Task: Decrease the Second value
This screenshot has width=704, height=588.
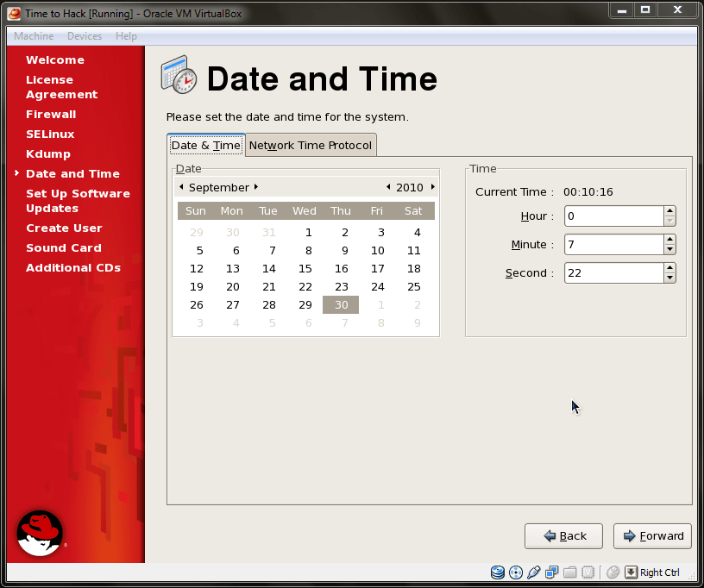Action: click(669, 278)
